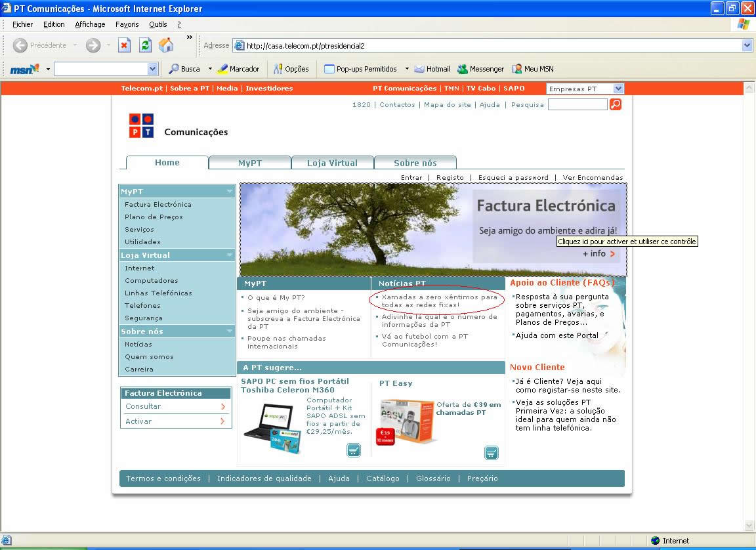Add SAPO PC laptop to cart

(354, 450)
